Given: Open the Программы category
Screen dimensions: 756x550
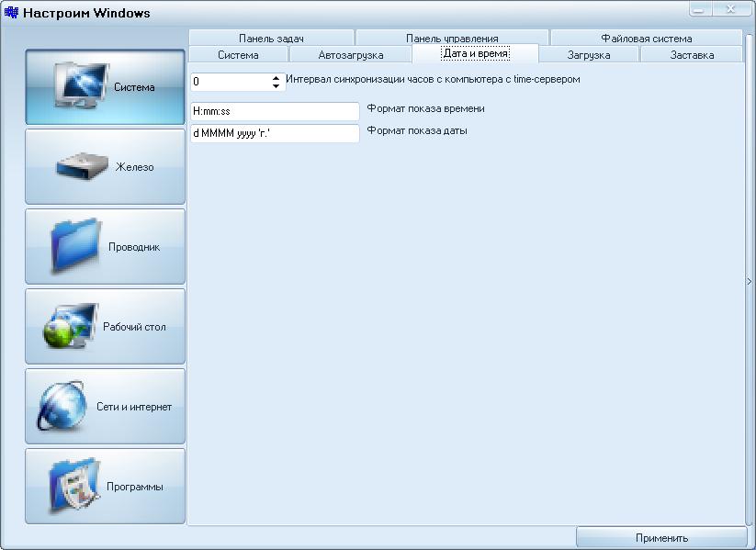Looking at the screenshot, I should click(x=105, y=487).
